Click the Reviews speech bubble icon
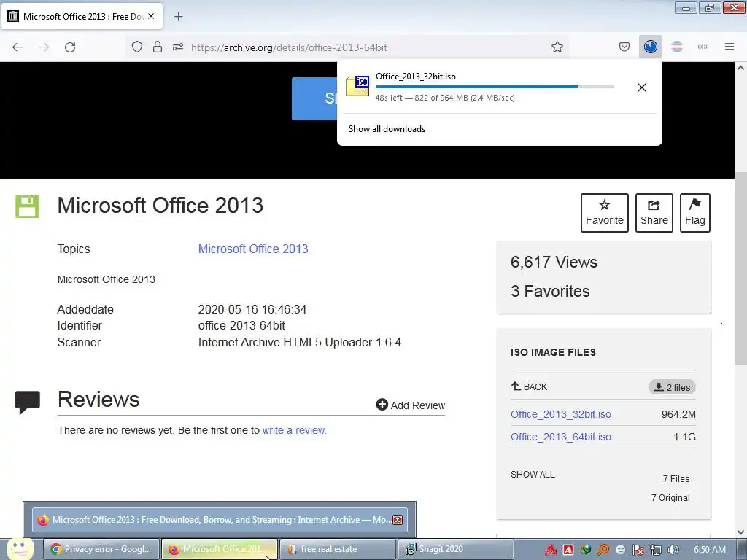 (x=28, y=402)
